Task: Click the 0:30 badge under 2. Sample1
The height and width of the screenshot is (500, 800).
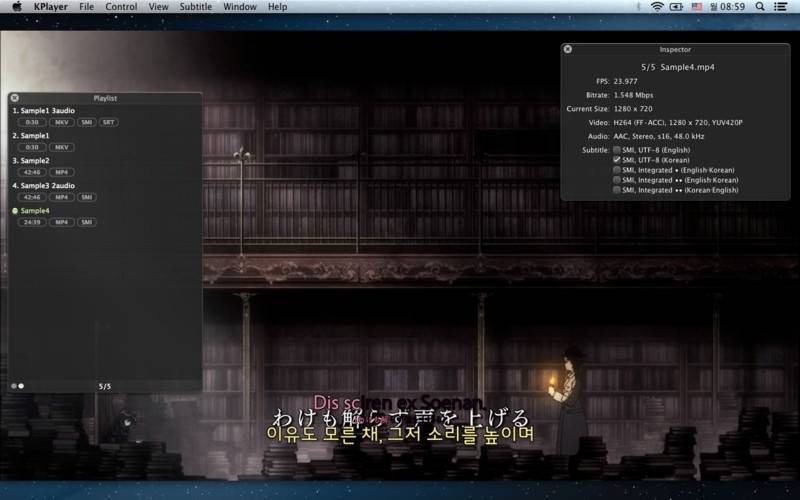Action: point(32,147)
